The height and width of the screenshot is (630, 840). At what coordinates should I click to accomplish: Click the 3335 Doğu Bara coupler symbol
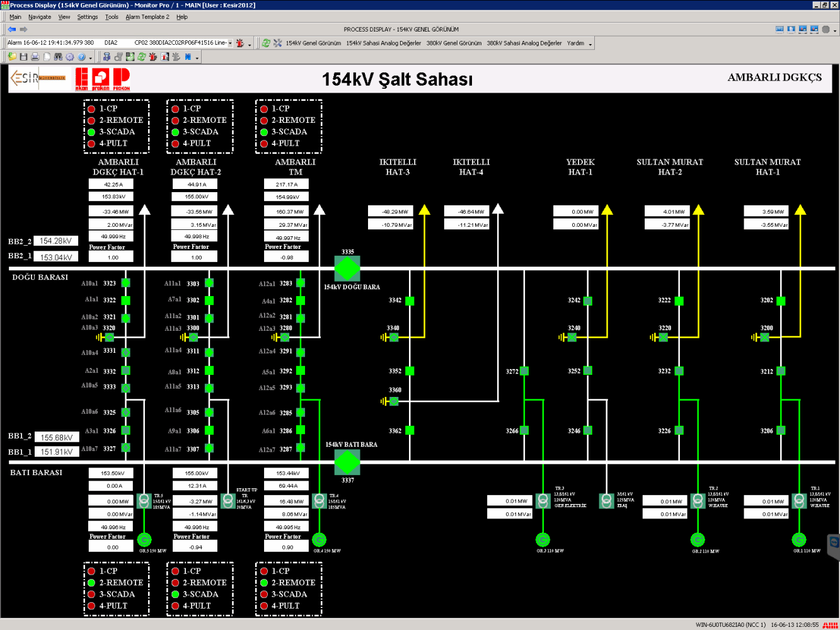coord(347,268)
